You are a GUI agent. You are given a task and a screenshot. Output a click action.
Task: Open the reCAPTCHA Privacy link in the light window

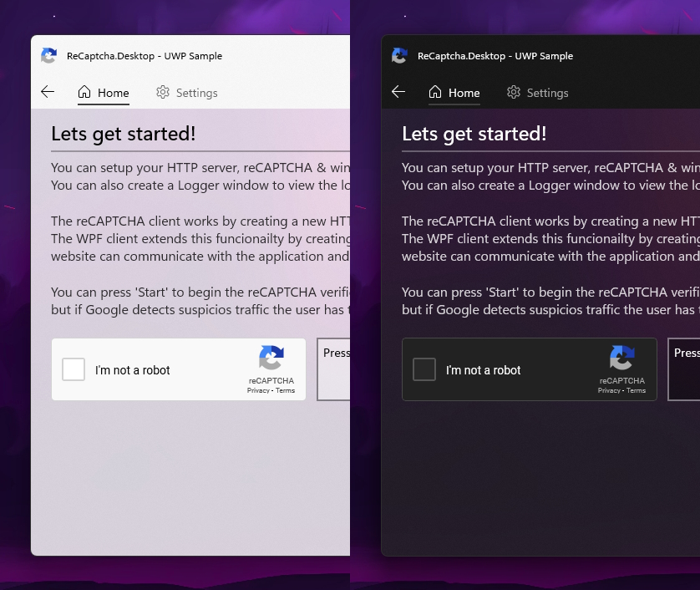(x=258, y=390)
